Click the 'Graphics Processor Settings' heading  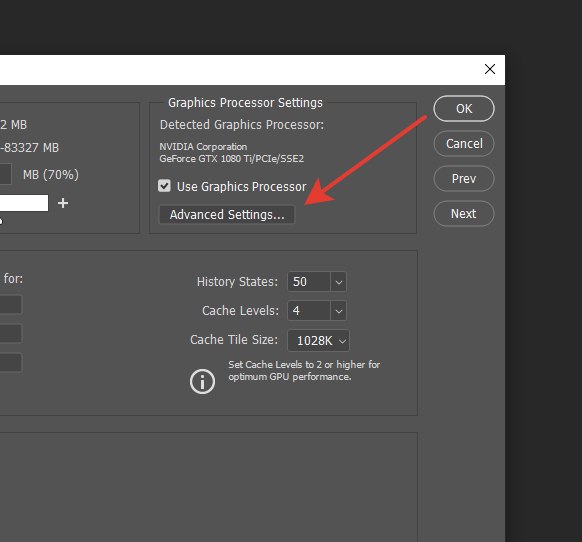click(245, 103)
